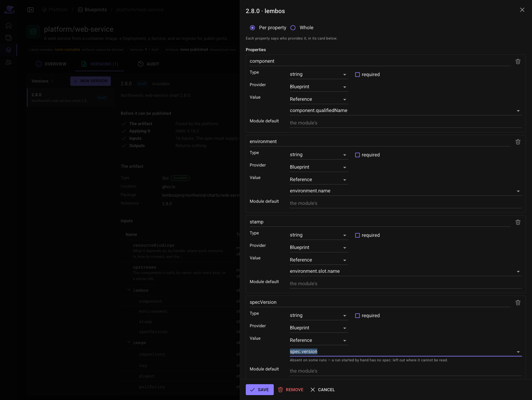Open the second sidebar stack icon

pyautogui.click(x=9, y=38)
